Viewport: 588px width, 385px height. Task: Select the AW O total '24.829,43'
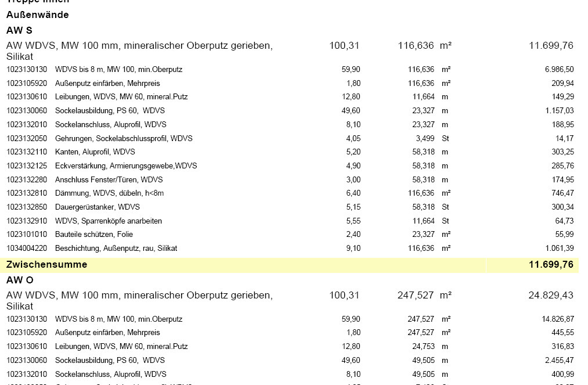[551, 296]
